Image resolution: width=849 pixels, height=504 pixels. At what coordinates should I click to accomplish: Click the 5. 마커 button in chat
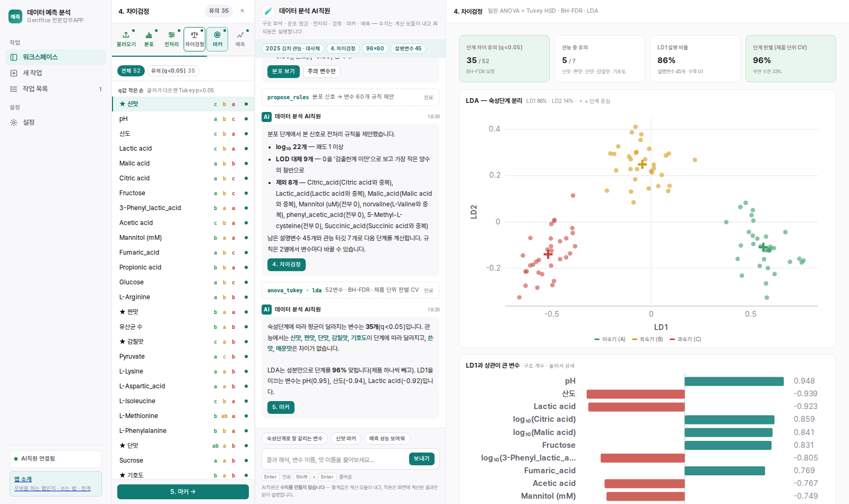click(x=281, y=407)
